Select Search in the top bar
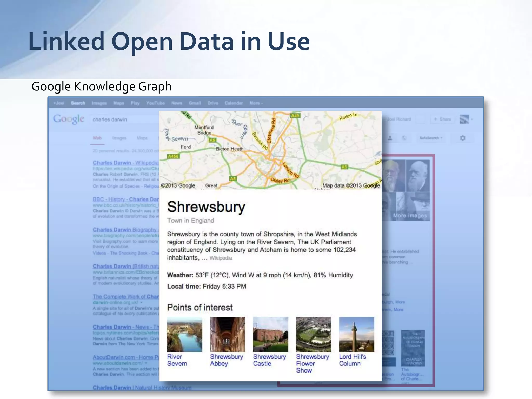Screen dimensions: 532x399 [78, 103]
